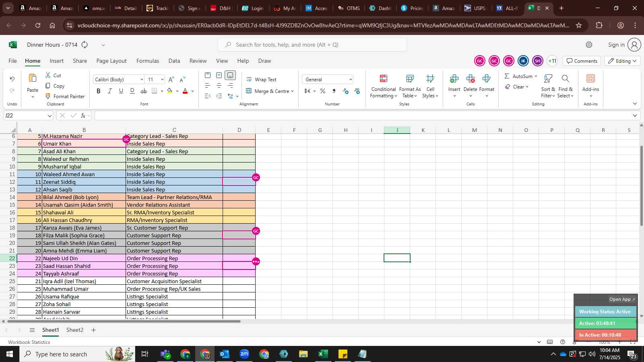The image size is (644, 362).
Task: Centre text horizontally
Action: point(219,86)
